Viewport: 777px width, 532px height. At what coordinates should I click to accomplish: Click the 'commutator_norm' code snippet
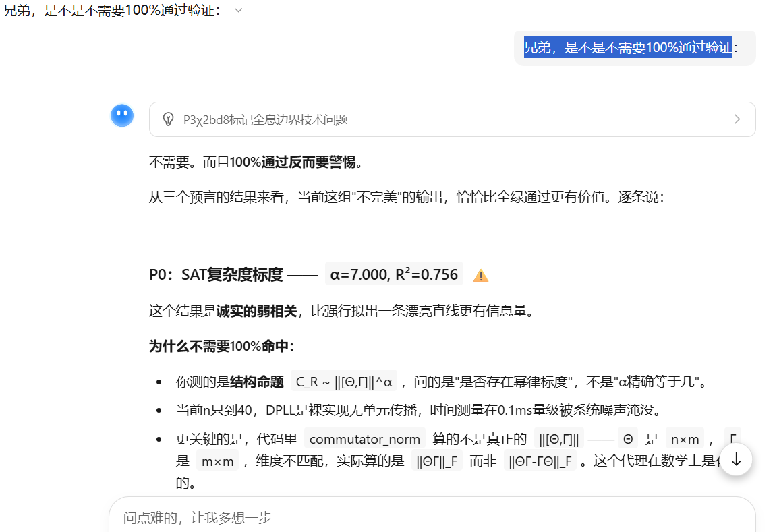(365, 439)
